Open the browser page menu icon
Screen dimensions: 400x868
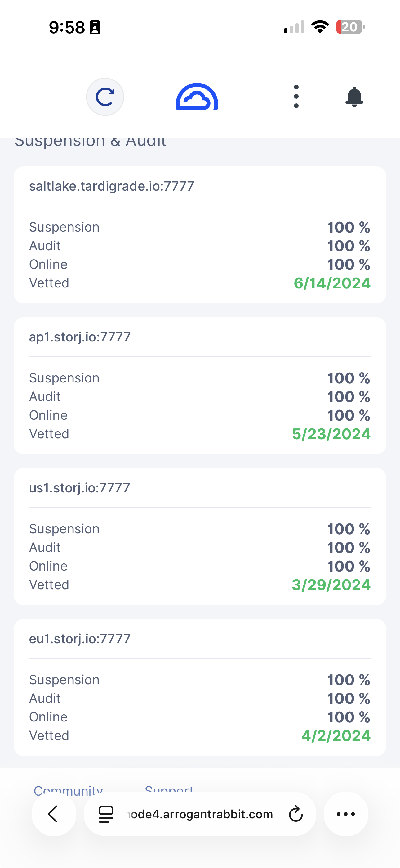pyautogui.click(x=106, y=814)
